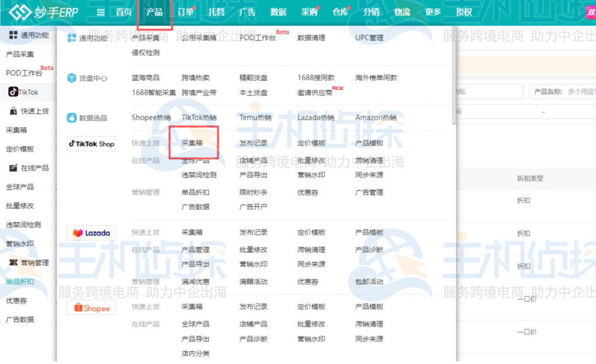Switch to the 产品 menu tab
Screen dimensions: 596x364
tap(154, 11)
